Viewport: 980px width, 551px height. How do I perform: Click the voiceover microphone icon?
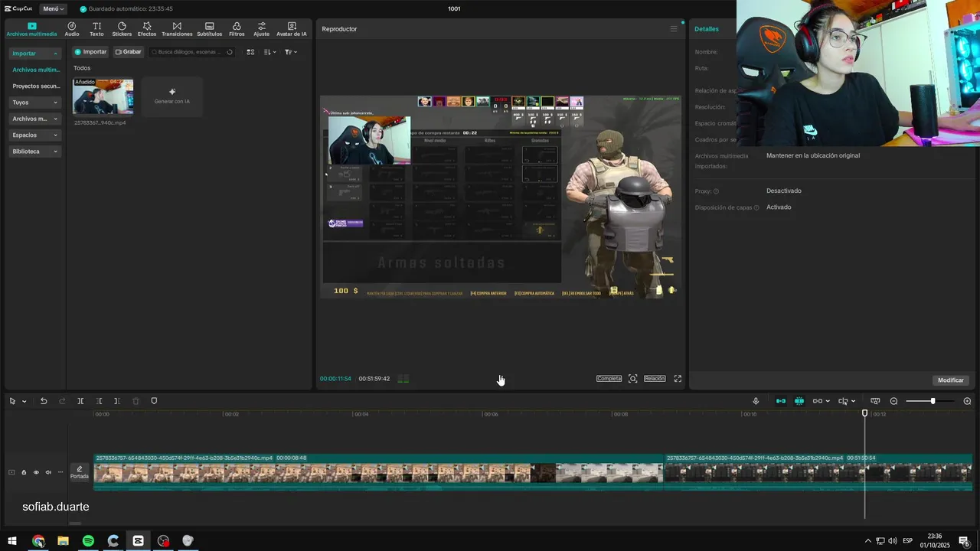pyautogui.click(x=756, y=401)
